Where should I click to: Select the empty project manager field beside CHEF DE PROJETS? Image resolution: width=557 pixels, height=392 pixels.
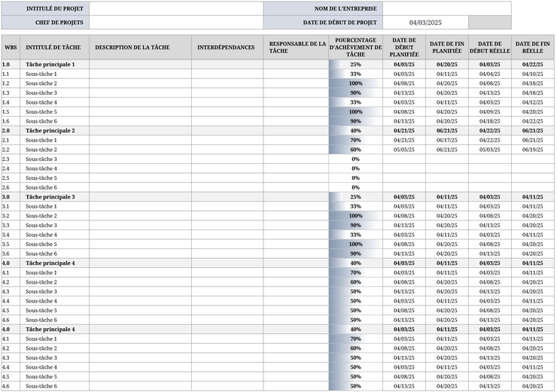[176, 23]
